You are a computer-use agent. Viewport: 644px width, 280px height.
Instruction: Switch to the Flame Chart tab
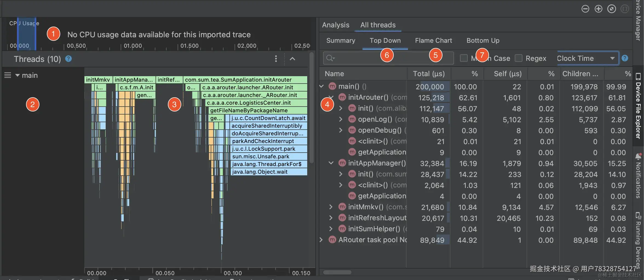(x=433, y=41)
